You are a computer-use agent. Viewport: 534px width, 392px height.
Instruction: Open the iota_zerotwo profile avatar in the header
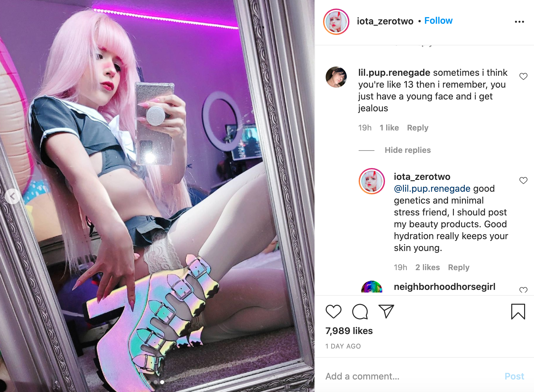336,22
